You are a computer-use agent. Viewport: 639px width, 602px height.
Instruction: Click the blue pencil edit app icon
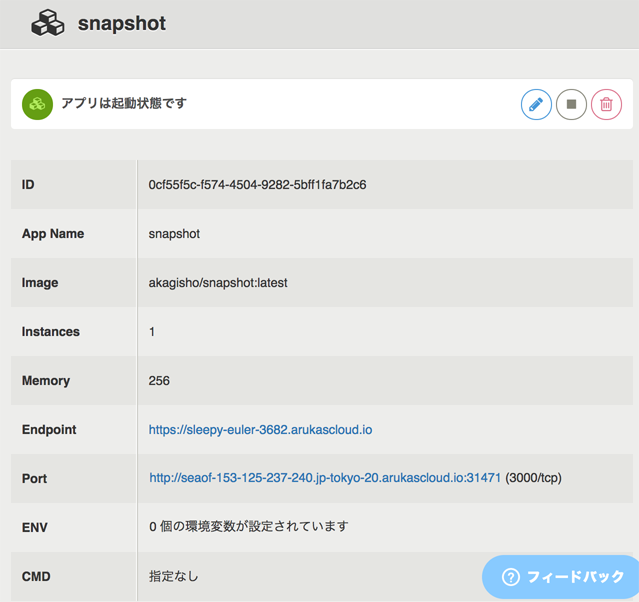coord(536,105)
